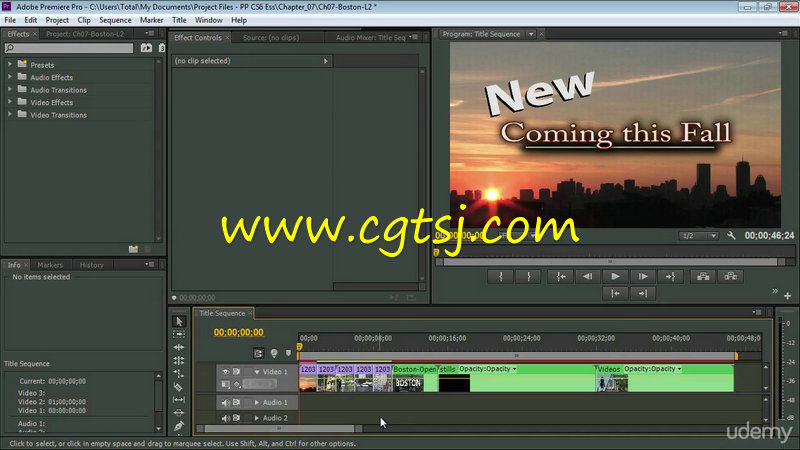Toggle Video 1 track output eye
The height and width of the screenshot is (450, 800).
(226, 371)
